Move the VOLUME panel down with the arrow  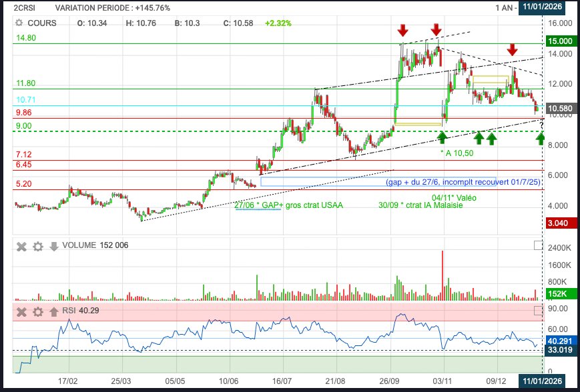54,247
